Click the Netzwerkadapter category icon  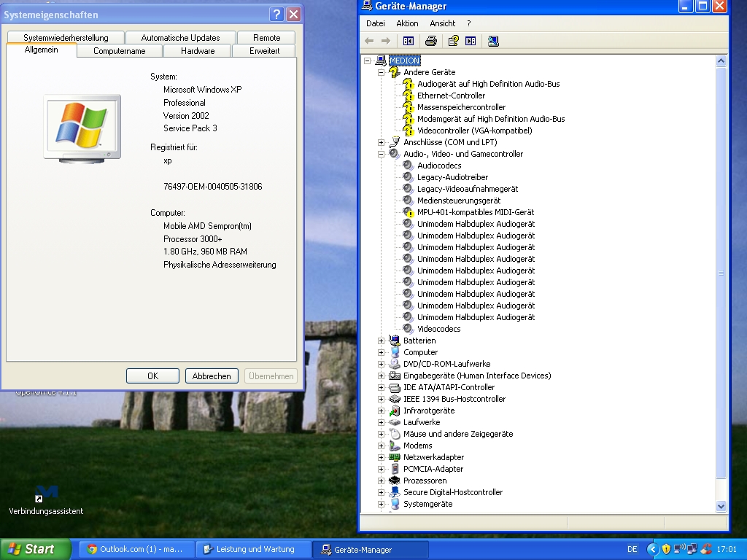click(x=394, y=457)
